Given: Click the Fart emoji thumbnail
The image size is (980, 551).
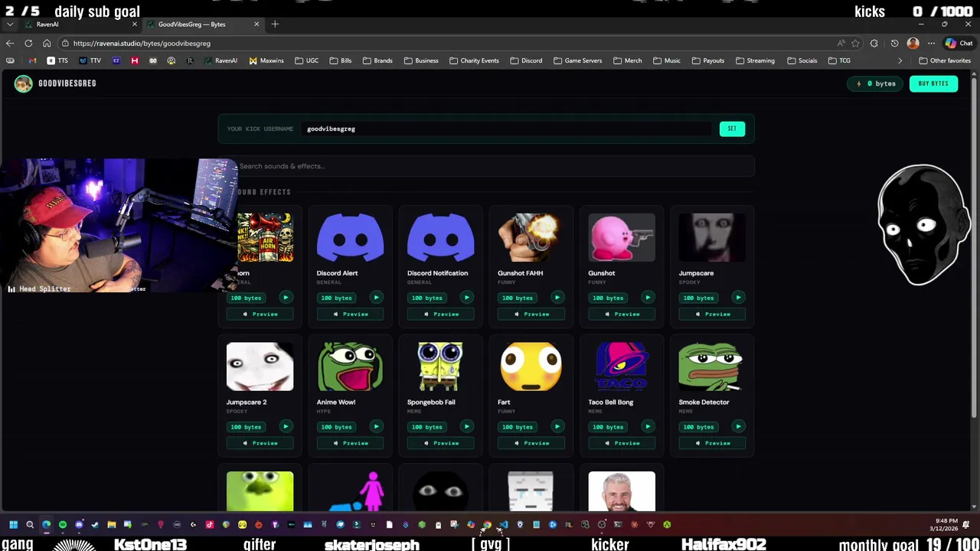Looking at the screenshot, I should pos(531,367).
